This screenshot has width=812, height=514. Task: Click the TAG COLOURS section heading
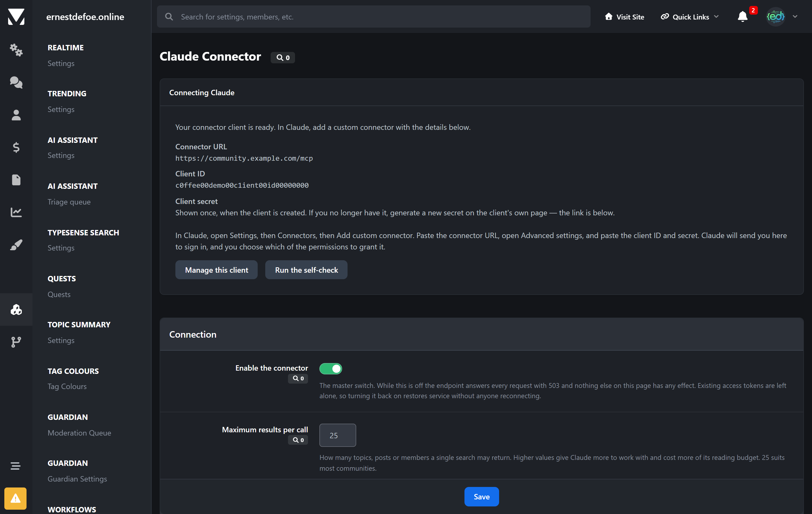pos(73,371)
